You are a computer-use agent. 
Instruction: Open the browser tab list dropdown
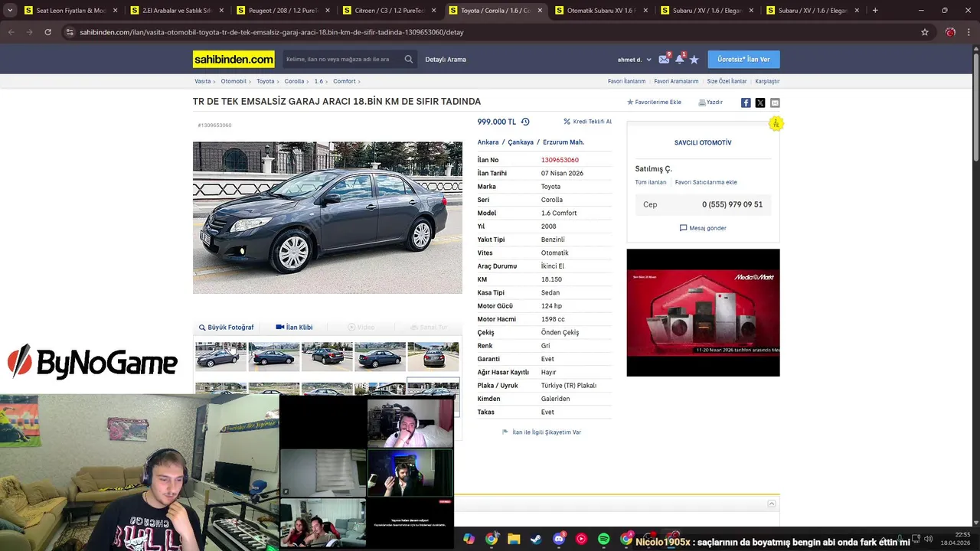8,11
